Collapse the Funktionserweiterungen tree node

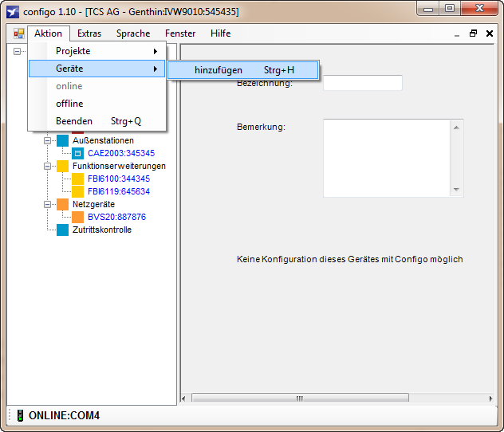coord(48,166)
